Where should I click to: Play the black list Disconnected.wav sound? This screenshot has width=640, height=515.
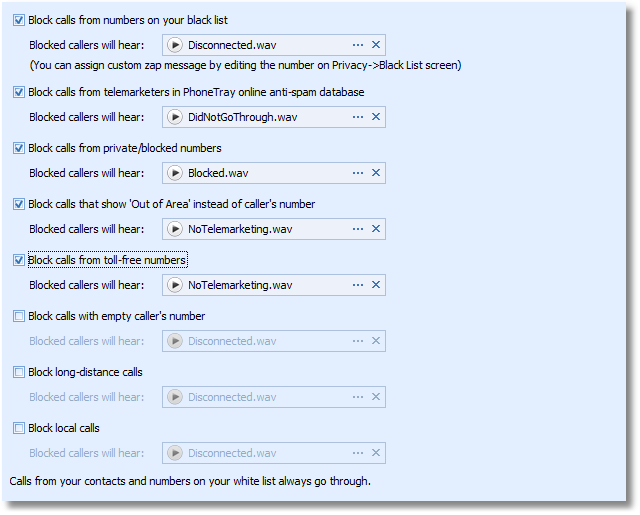(x=175, y=45)
